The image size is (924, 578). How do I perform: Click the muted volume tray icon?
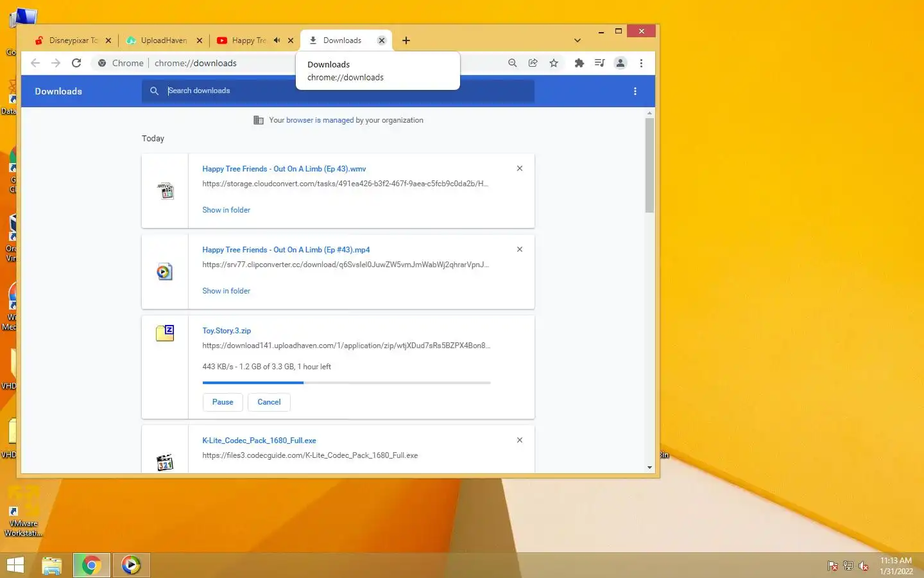(864, 566)
